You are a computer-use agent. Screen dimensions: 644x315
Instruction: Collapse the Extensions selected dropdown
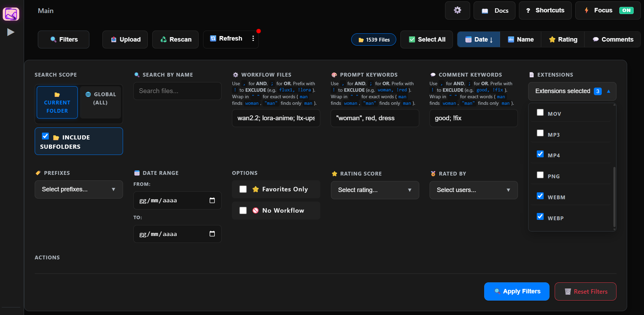572,91
